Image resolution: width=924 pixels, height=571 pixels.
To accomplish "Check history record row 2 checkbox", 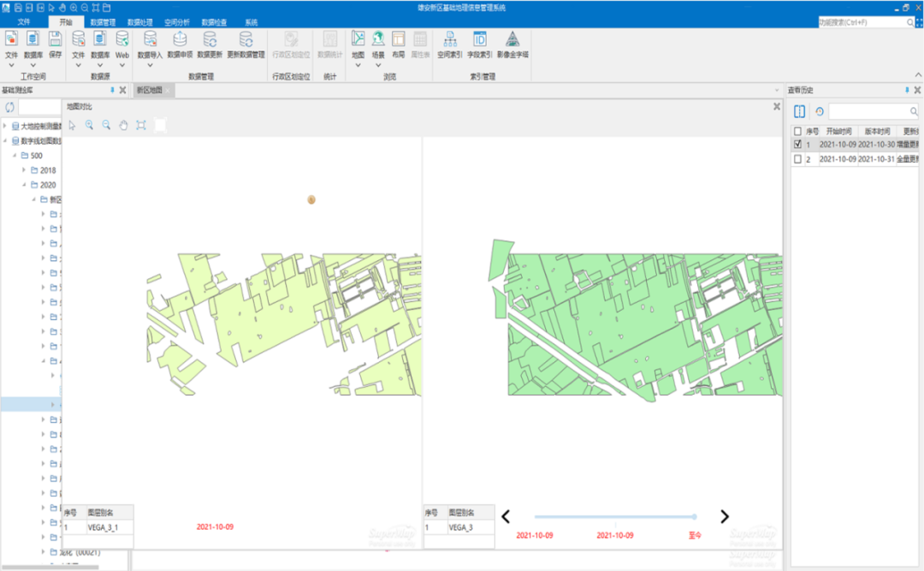I will (x=798, y=159).
